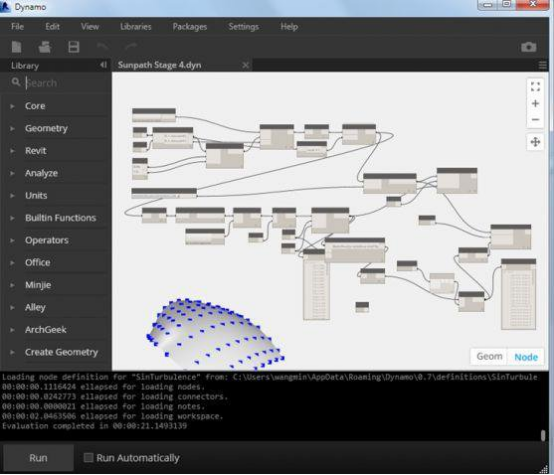
Task: Enable the Run Automatically checkbox
Action: 88,458
